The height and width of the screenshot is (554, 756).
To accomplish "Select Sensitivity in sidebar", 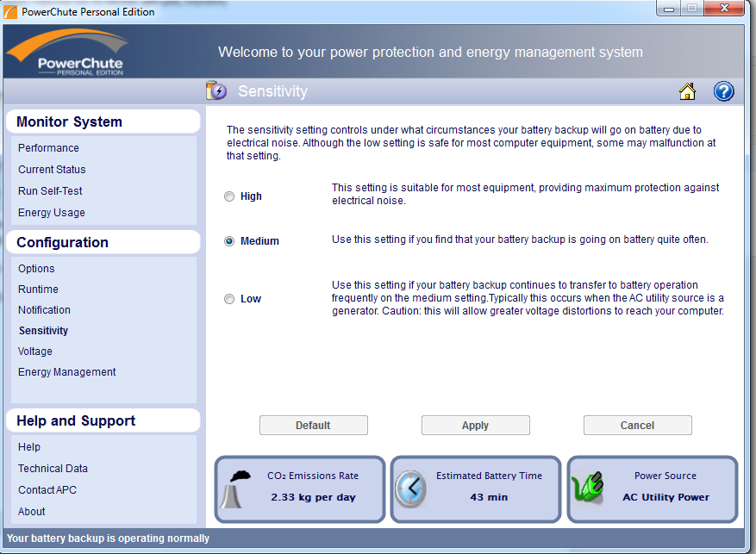I will click(43, 331).
